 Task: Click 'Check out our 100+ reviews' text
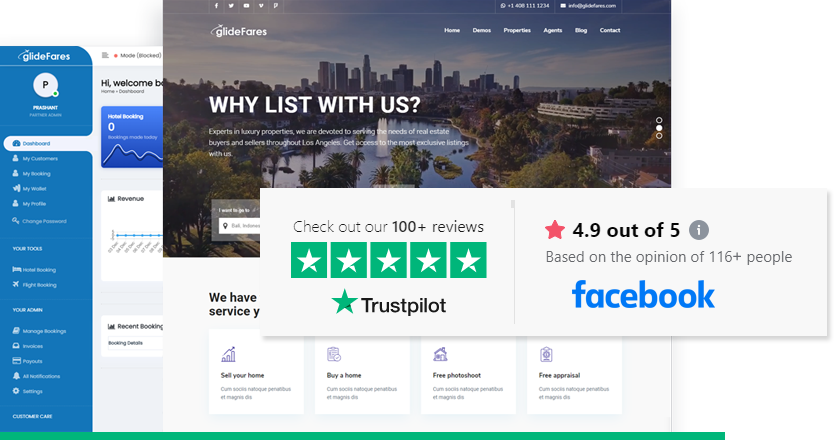(x=388, y=227)
